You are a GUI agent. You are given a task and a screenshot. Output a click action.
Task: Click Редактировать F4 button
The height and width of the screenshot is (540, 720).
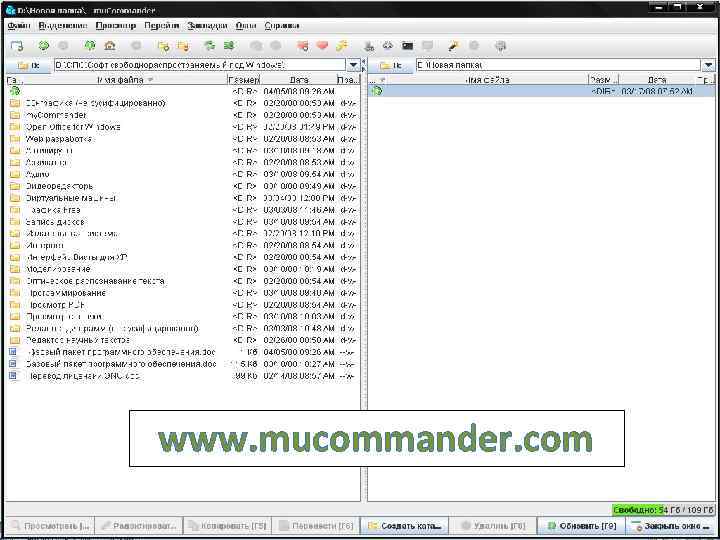[x=138, y=526]
